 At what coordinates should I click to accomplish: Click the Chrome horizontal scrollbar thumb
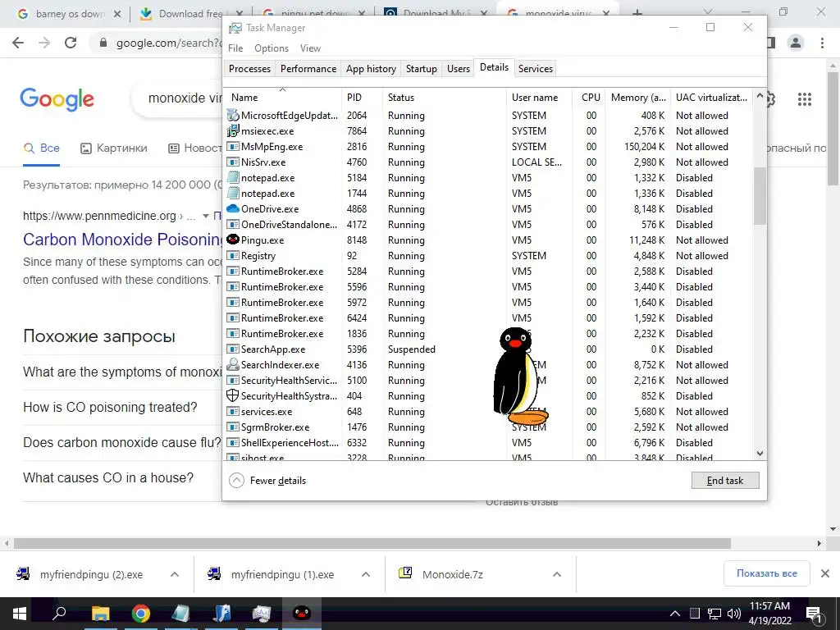[372, 543]
